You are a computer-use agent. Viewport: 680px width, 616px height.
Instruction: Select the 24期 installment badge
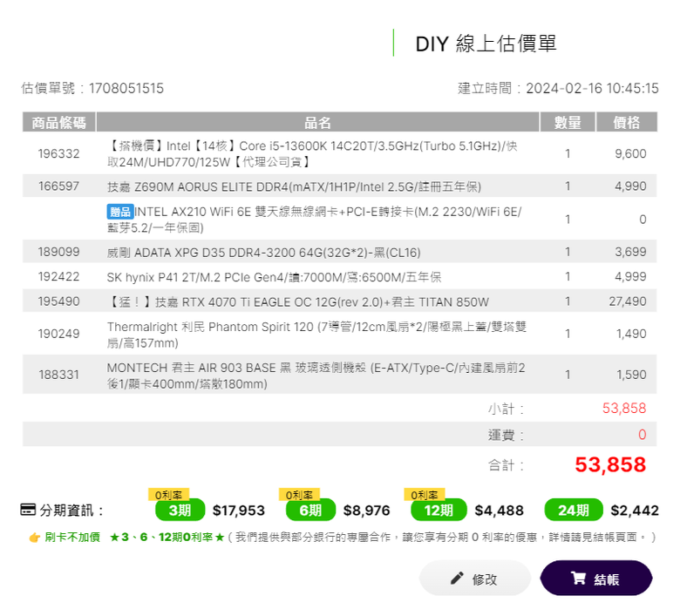pyautogui.click(x=574, y=510)
